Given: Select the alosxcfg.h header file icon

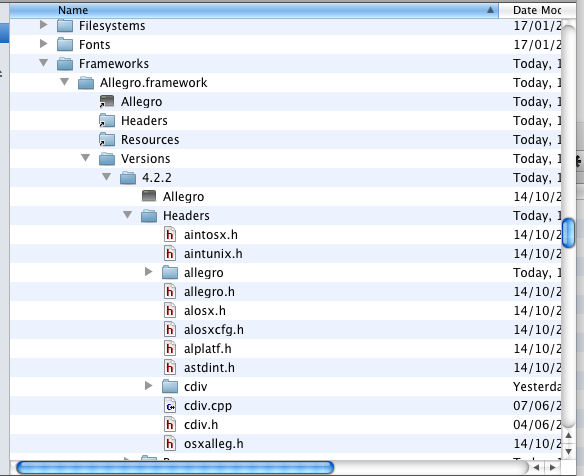Looking at the screenshot, I should click(x=170, y=330).
